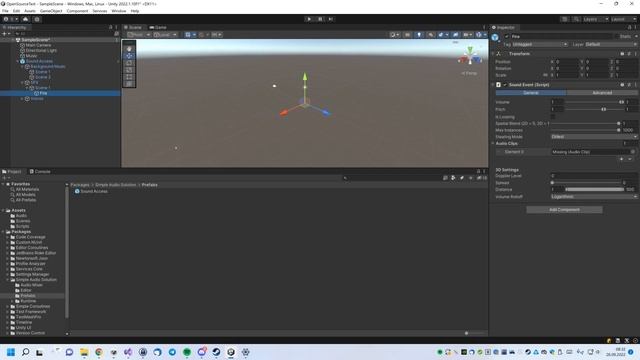Open the Layers dropdown in toolbar
Viewport: 640px width, 360px height.
[x=596, y=19]
